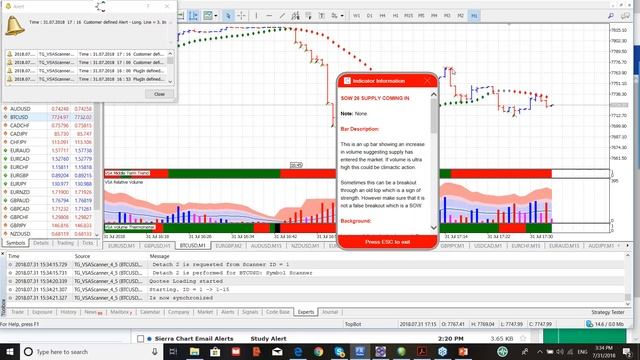Switch to EURAUD,M15 chart tab
Viewport: 640px width, 360px height.
pos(564,246)
